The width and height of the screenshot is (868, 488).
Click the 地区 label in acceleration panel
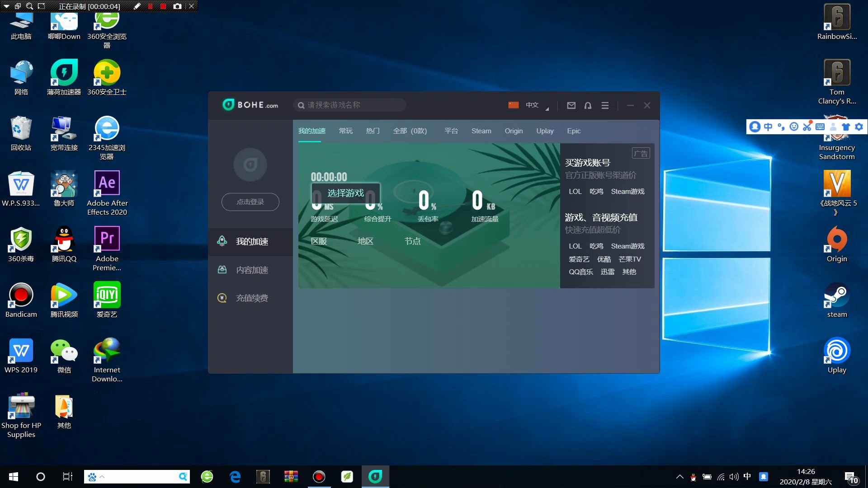pyautogui.click(x=365, y=241)
